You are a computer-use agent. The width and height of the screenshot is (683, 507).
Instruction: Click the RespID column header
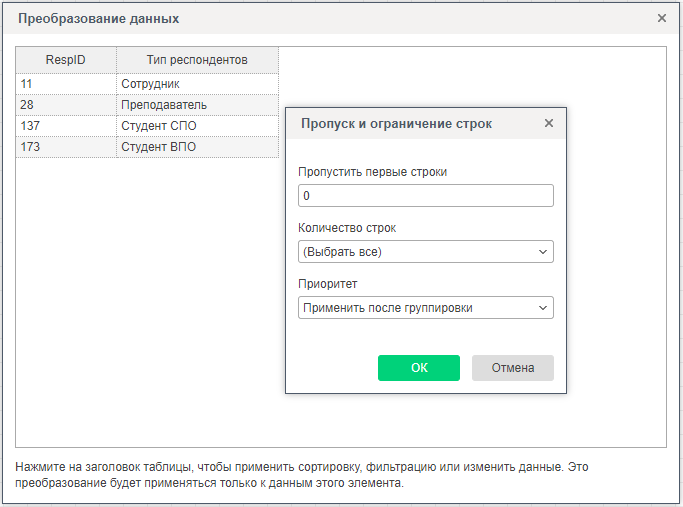[x=66, y=60]
